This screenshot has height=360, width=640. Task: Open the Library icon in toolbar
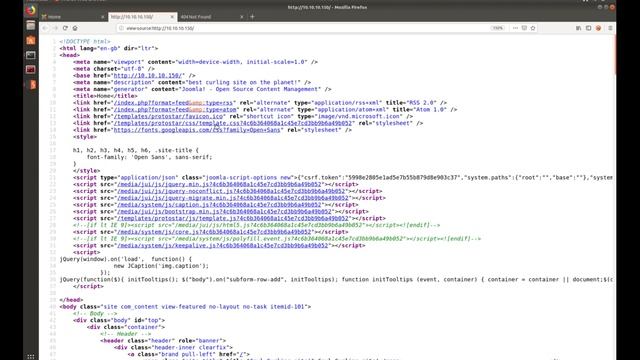coord(578,28)
